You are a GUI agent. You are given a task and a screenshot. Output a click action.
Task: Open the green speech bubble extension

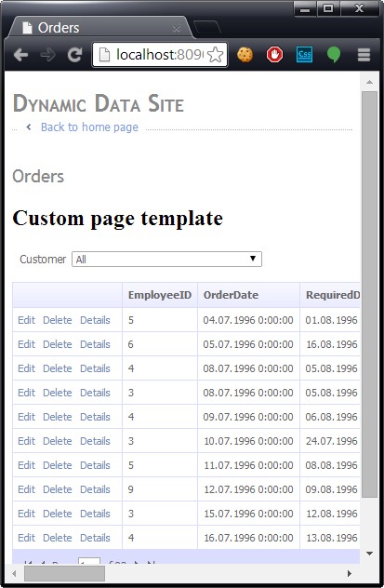[x=334, y=55]
